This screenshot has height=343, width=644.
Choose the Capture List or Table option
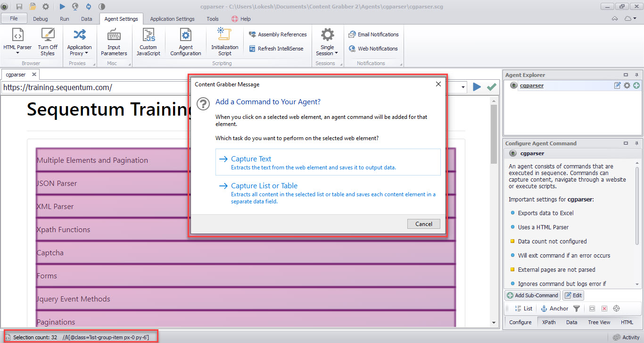[264, 185]
